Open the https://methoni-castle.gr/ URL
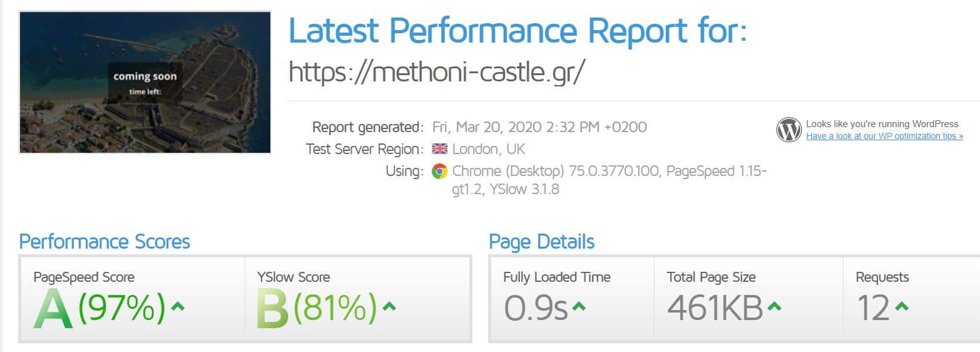The height and width of the screenshot is (352, 980). 437,72
